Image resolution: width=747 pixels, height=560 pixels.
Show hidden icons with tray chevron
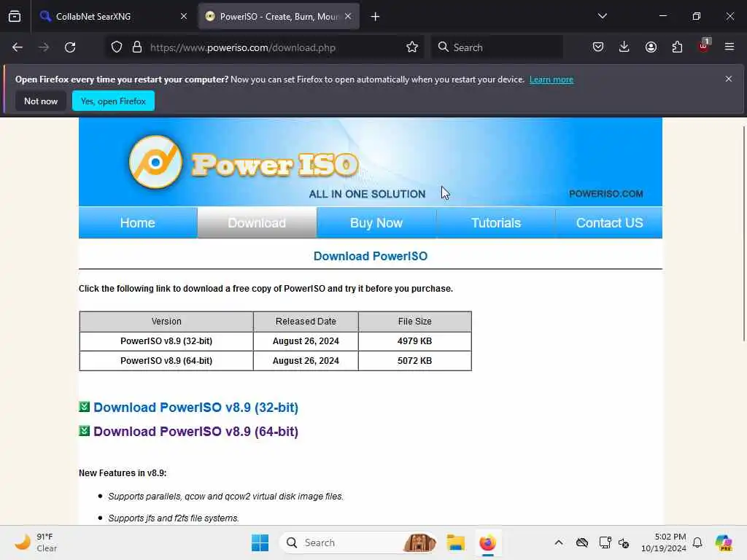(559, 542)
